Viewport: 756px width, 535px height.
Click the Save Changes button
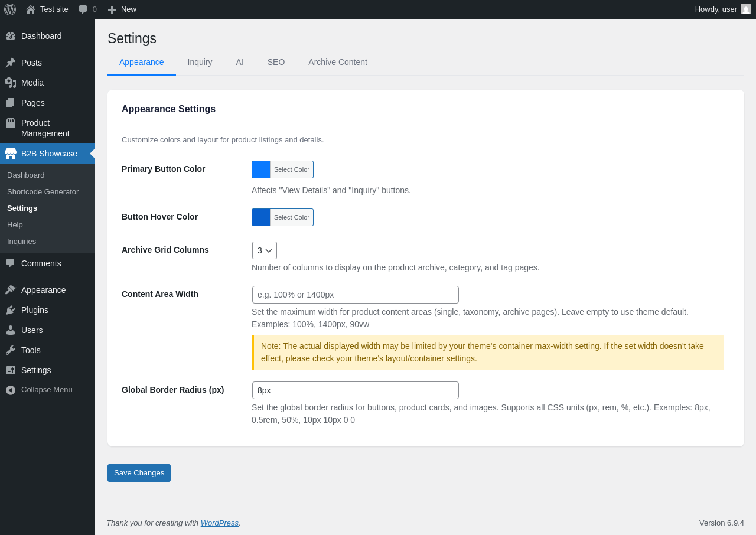[139, 473]
